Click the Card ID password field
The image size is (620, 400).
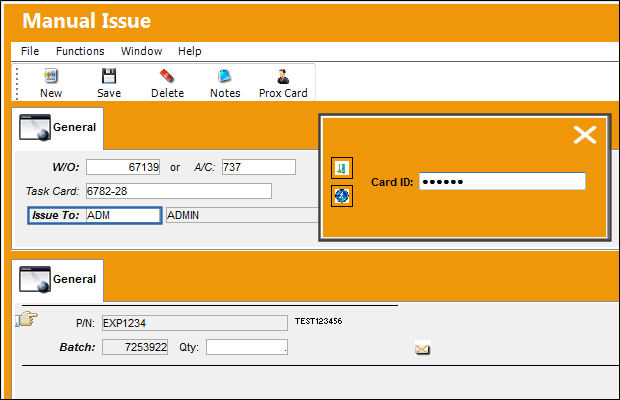(502, 182)
